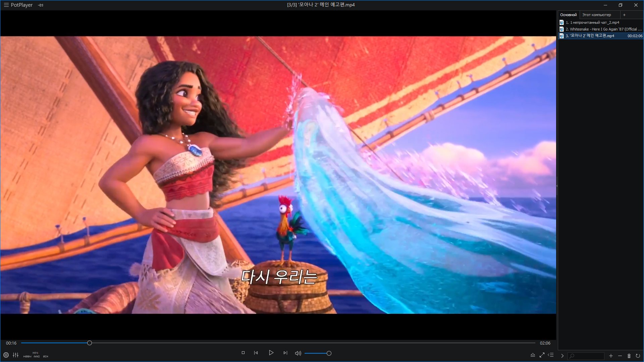The image size is (644, 362).
Task: Switch to the 'Этот компьютер' tab
Action: pyautogui.click(x=596, y=15)
